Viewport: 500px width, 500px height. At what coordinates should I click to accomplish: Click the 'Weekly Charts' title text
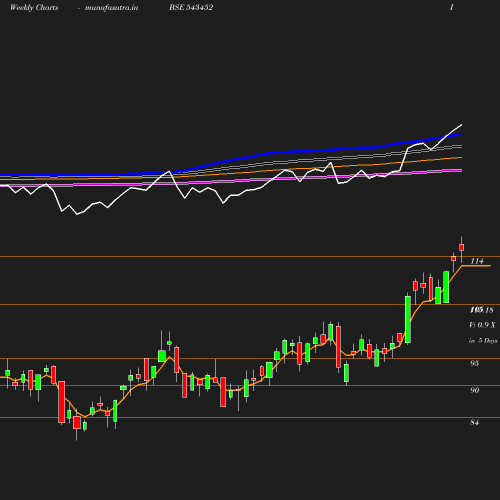point(34,7)
